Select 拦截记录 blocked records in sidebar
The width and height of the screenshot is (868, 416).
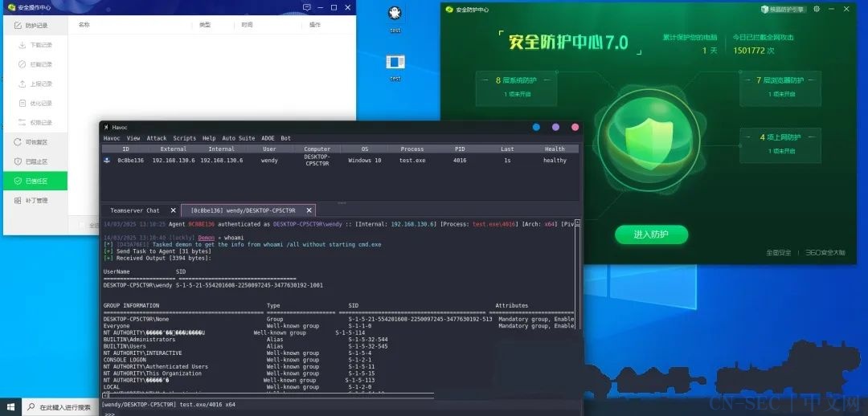35,64
